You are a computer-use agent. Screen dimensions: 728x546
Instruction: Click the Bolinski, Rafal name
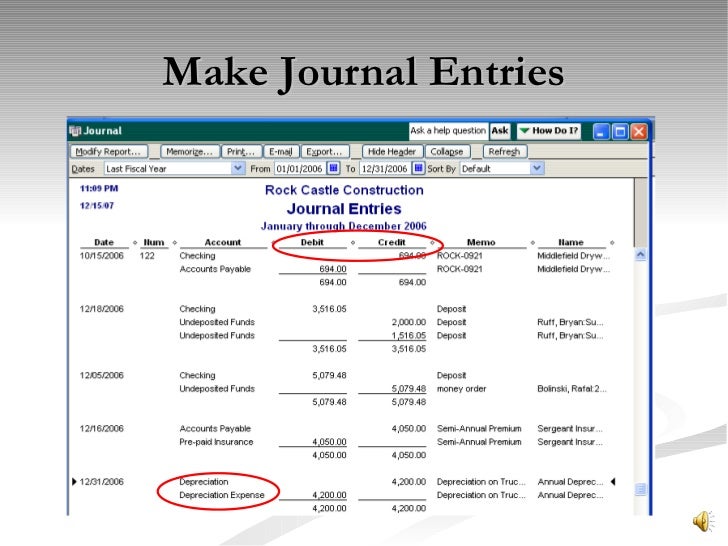pos(572,389)
